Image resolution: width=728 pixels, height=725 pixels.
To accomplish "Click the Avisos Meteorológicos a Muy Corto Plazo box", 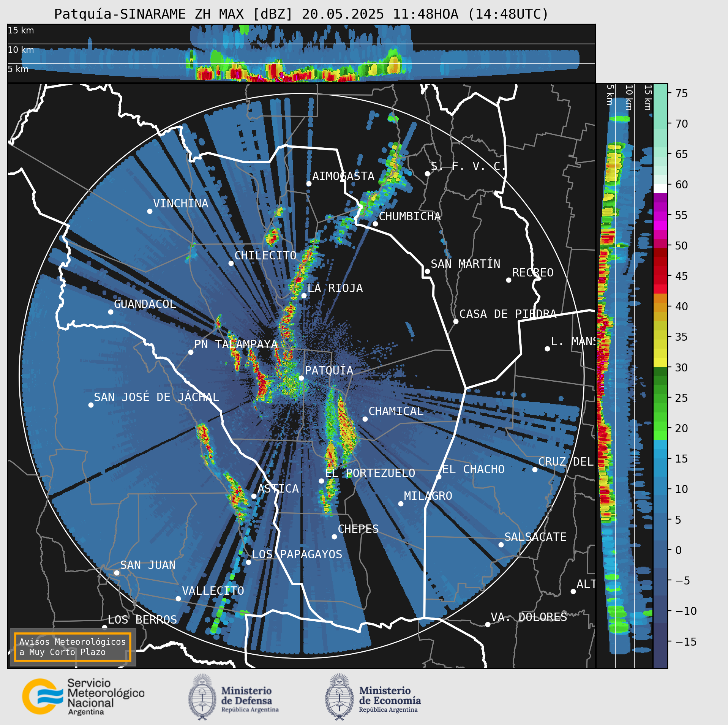I will [73, 647].
